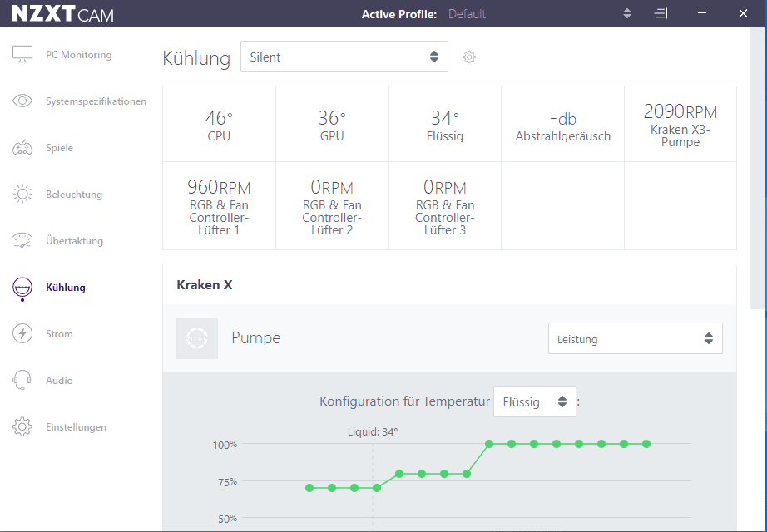The width and height of the screenshot is (767, 532).
Task: Click the Spiele gamepad icon
Action: coord(22,148)
